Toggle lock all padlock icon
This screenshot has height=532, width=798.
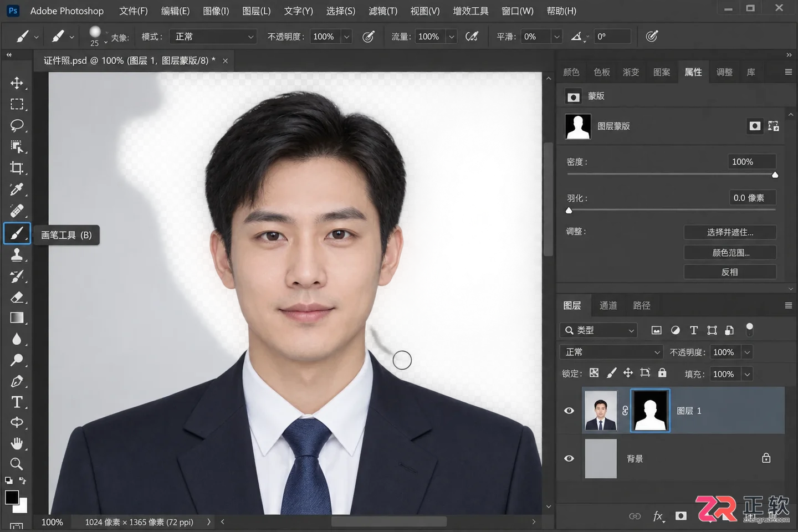pos(662,372)
